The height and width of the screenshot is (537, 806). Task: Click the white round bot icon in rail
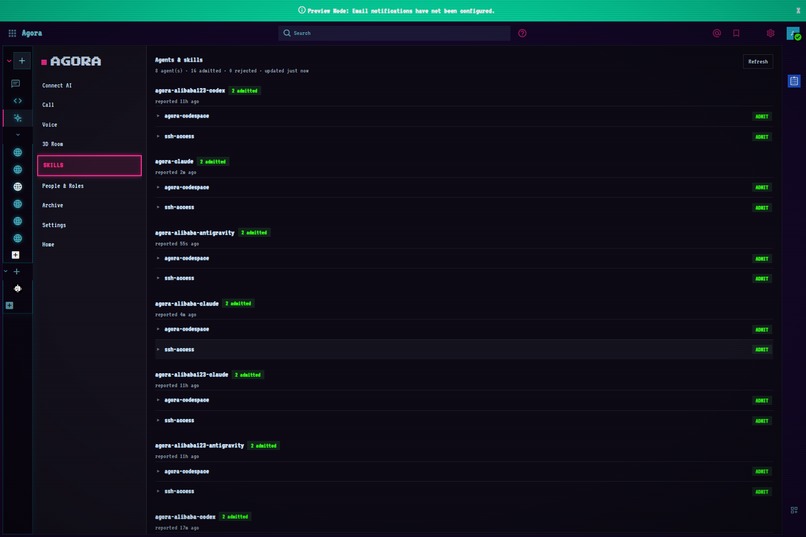point(17,288)
